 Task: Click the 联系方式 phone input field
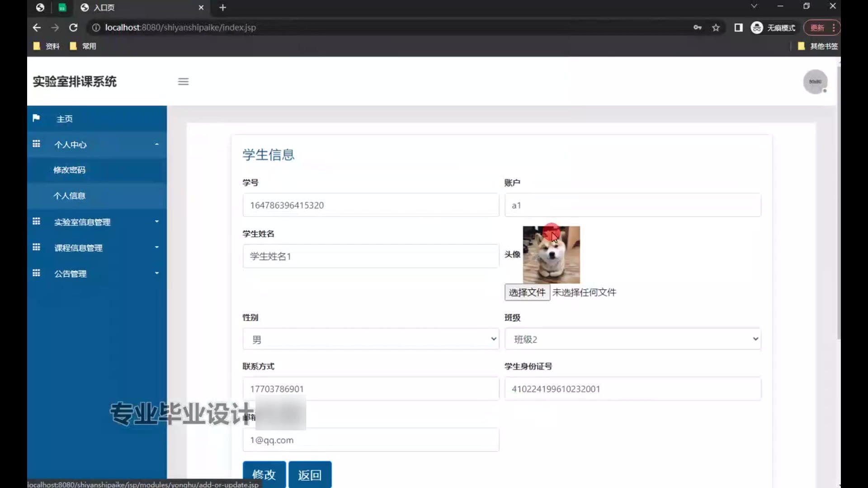coord(370,389)
